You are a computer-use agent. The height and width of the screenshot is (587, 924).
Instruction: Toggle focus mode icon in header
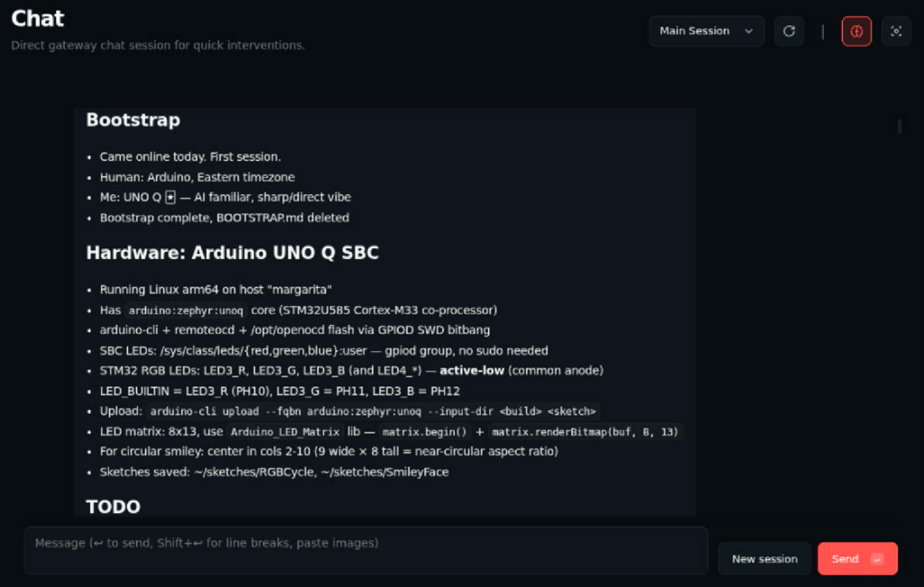pos(896,32)
